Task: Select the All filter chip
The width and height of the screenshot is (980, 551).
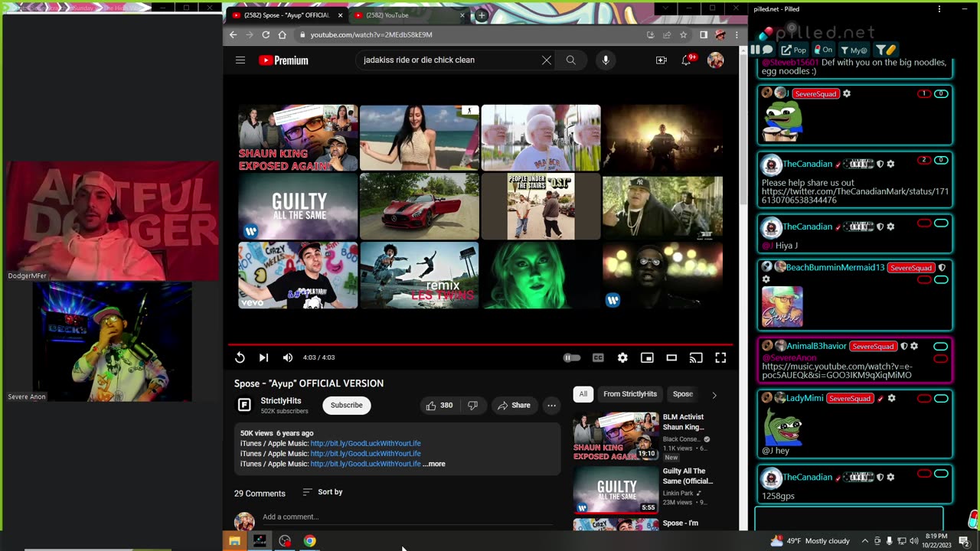Action: pyautogui.click(x=583, y=394)
